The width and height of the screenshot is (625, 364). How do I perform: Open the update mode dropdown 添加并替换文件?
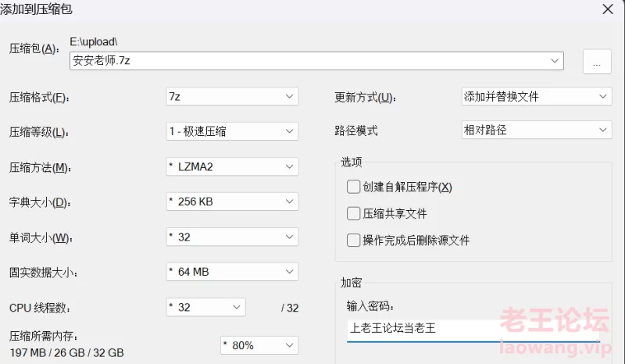[537, 97]
